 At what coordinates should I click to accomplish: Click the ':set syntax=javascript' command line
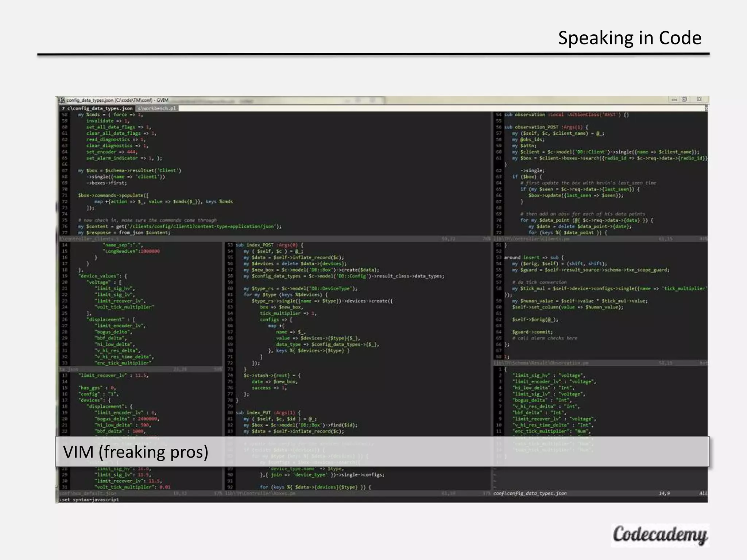89,499
